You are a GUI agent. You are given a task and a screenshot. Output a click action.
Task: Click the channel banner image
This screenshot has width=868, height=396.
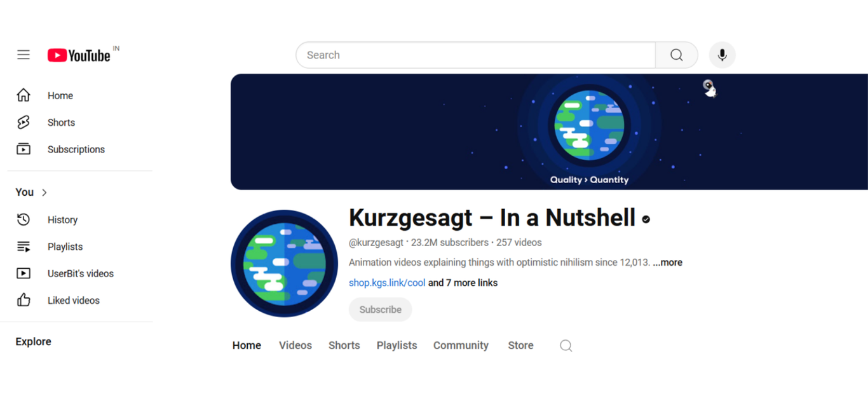[549, 132]
